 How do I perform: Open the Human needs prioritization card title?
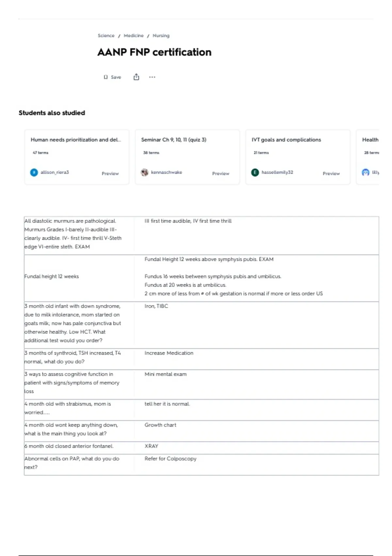coord(76,140)
